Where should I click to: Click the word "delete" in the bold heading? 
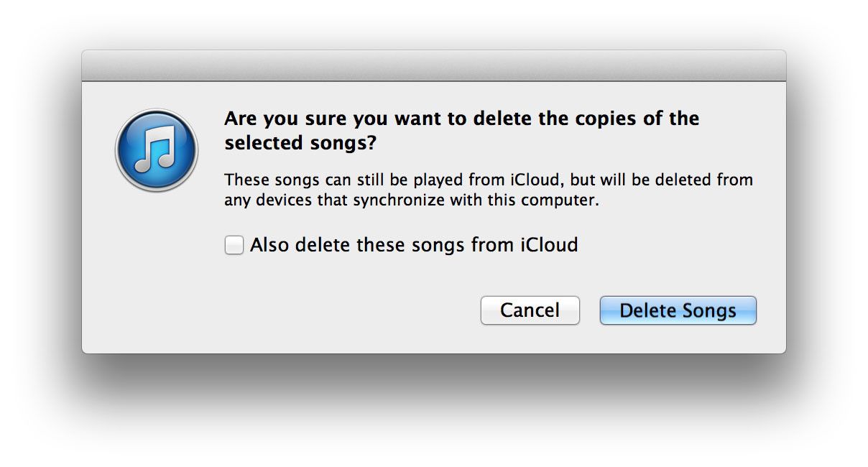pos(503,119)
